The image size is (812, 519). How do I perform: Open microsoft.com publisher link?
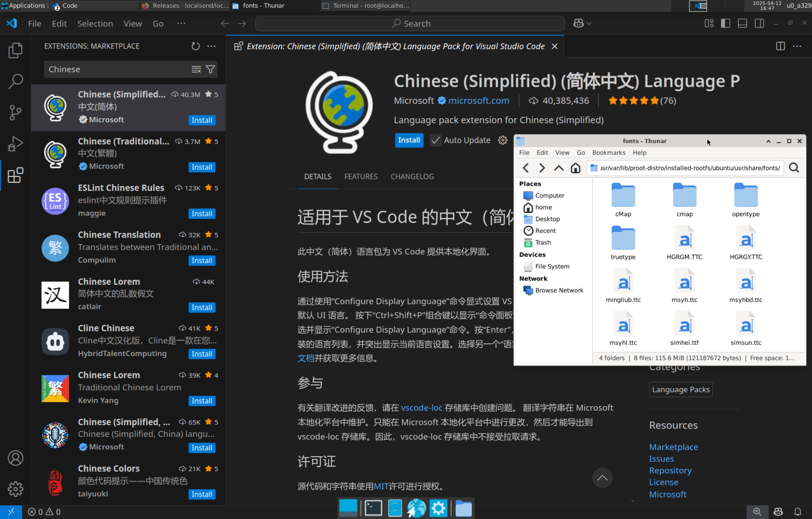(x=478, y=101)
